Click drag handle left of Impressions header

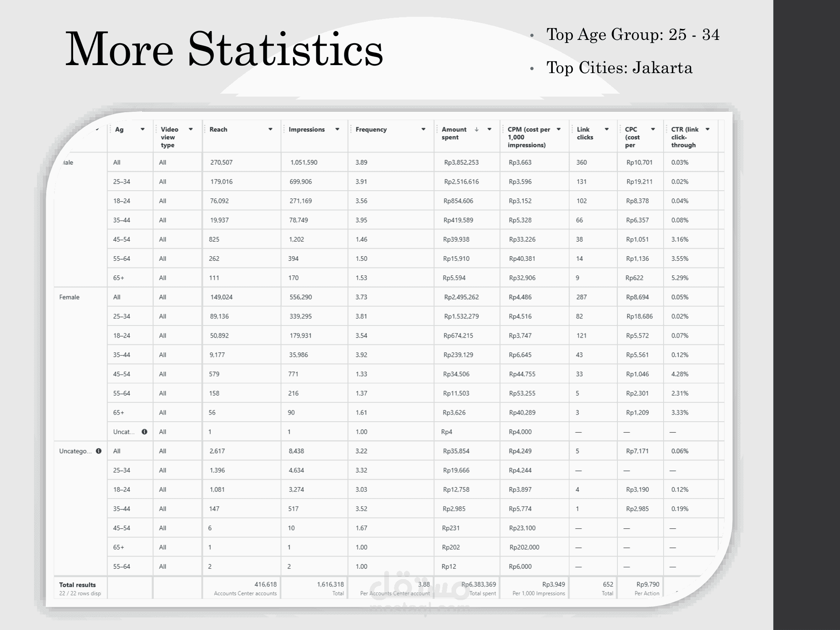pos(284,129)
